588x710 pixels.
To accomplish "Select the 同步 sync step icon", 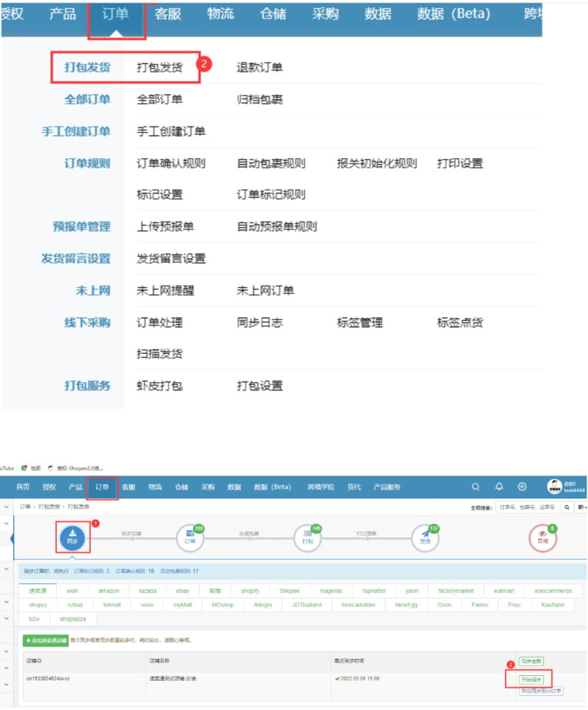I will 71,536.
